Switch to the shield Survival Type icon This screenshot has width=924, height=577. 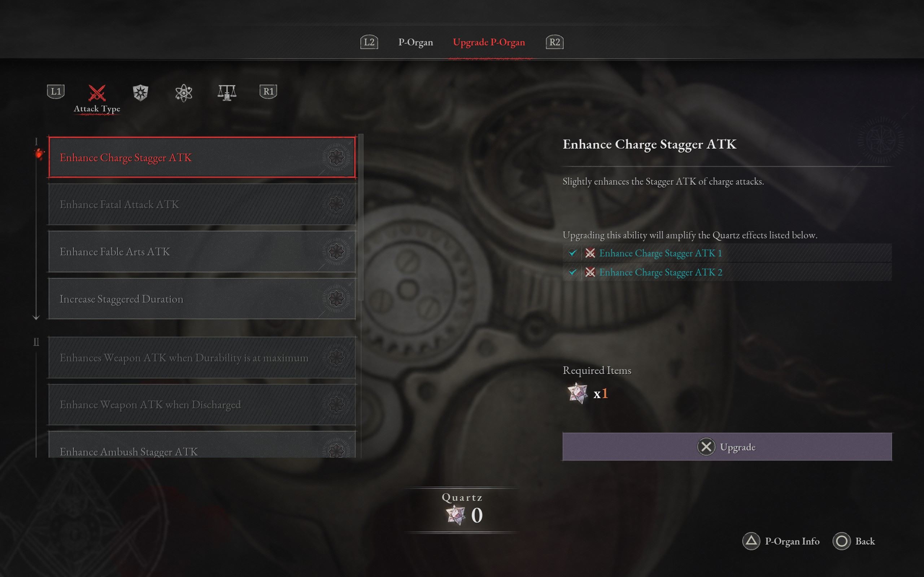(140, 92)
